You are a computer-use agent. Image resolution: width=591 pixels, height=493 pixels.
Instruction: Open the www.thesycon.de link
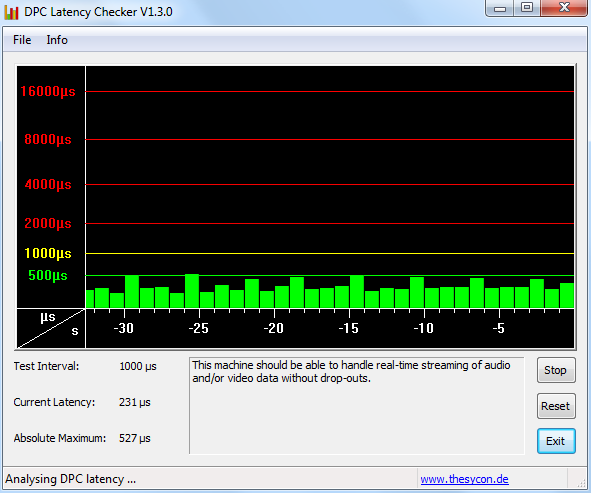(x=464, y=479)
